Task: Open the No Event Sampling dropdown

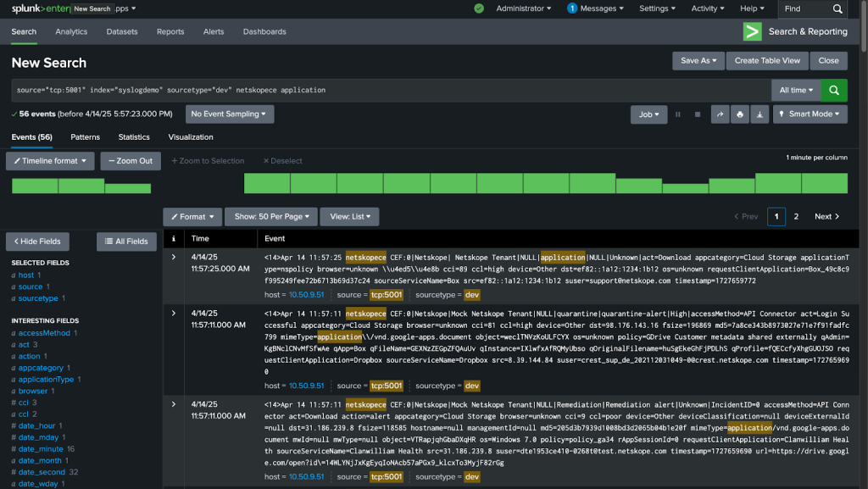Action: coord(230,114)
